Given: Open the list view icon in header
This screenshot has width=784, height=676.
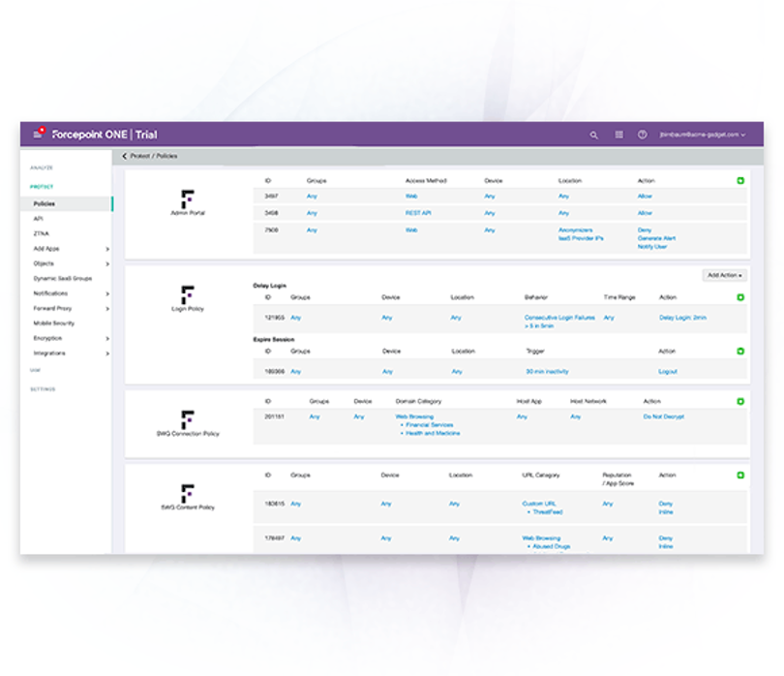Looking at the screenshot, I should tap(619, 136).
